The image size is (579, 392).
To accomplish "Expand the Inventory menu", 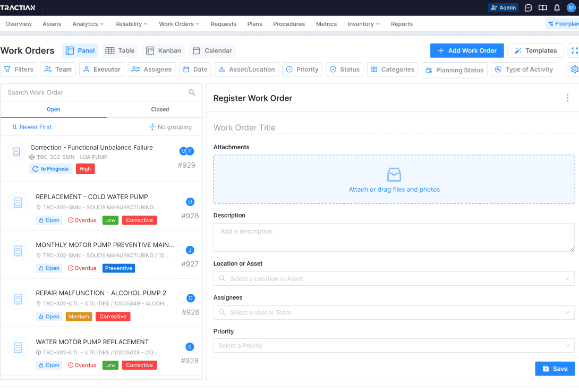I will click(363, 24).
